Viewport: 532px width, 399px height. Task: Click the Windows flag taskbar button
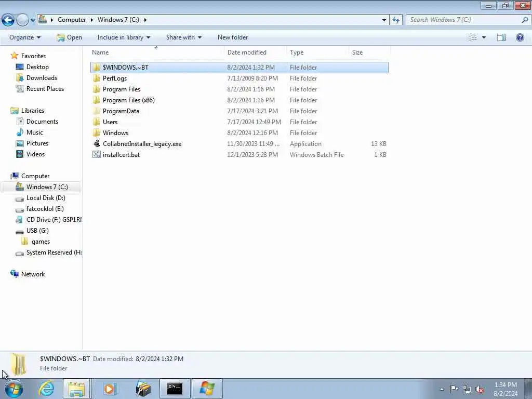point(207,389)
